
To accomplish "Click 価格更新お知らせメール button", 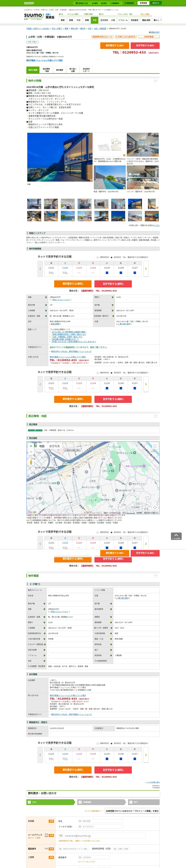I will (x=102, y=37).
